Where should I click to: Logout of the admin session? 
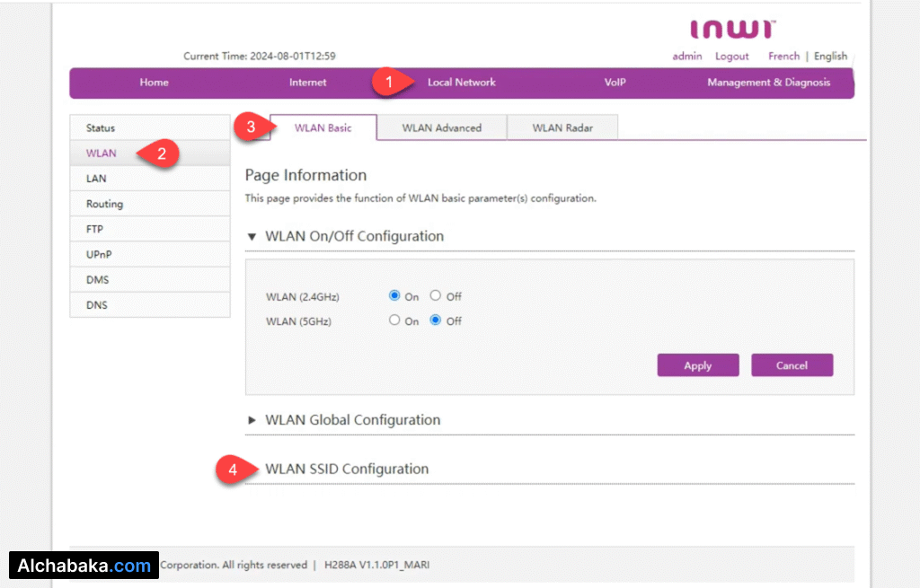[731, 56]
